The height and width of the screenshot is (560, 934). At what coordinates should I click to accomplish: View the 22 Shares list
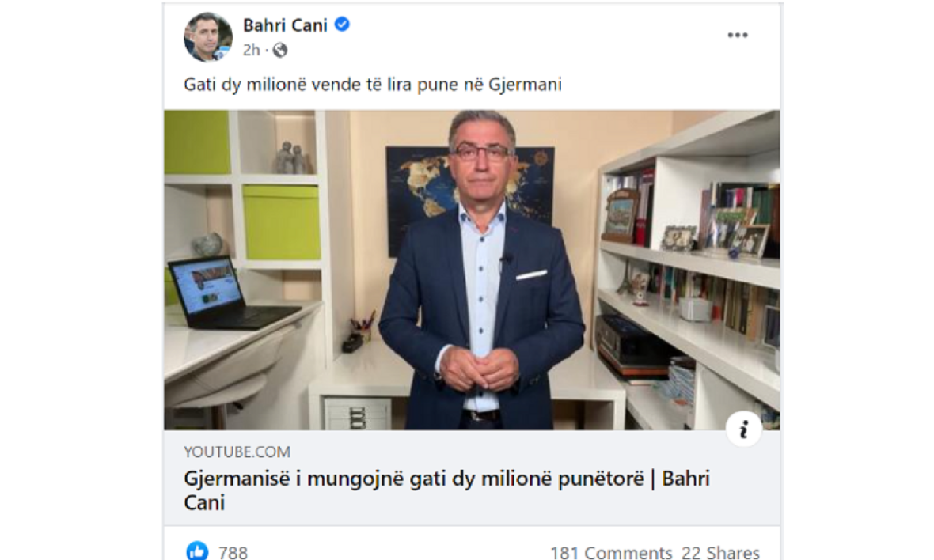point(721,552)
